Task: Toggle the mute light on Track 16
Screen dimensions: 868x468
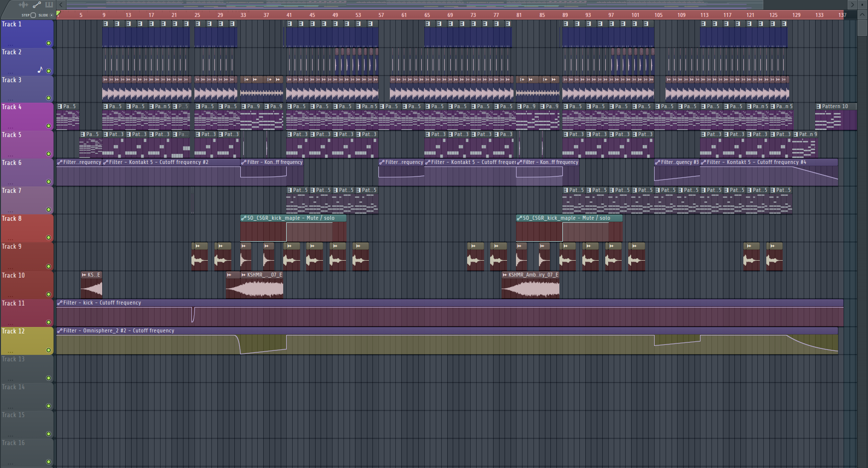Action: [x=48, y=462]
